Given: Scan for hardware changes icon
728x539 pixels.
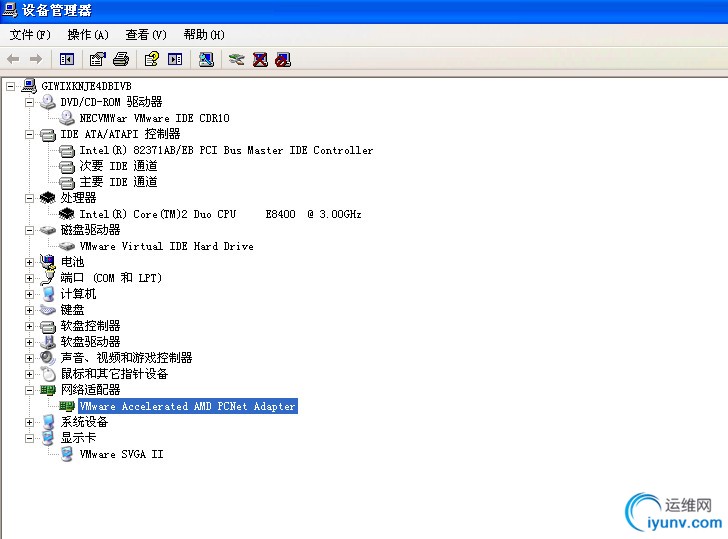Looking at the screenshot, I should pyautogui.click(x=206, y=59).
